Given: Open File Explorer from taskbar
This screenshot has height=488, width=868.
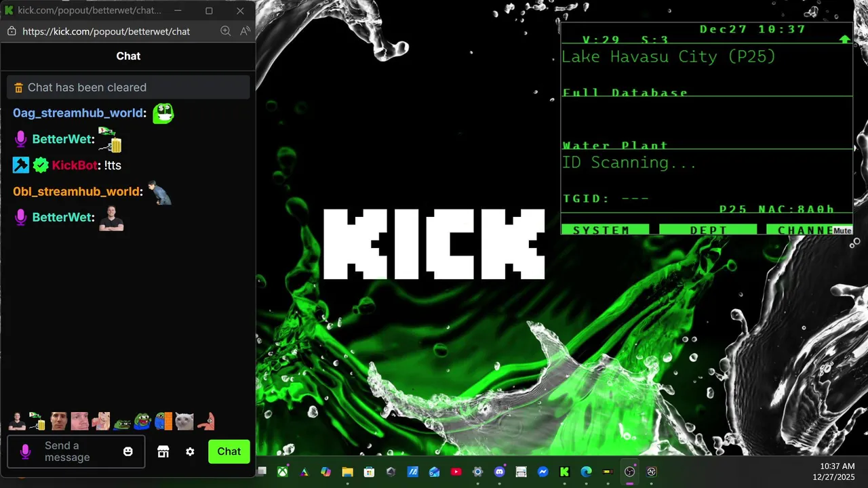Looking at the screenshot, I should [347, 472].
